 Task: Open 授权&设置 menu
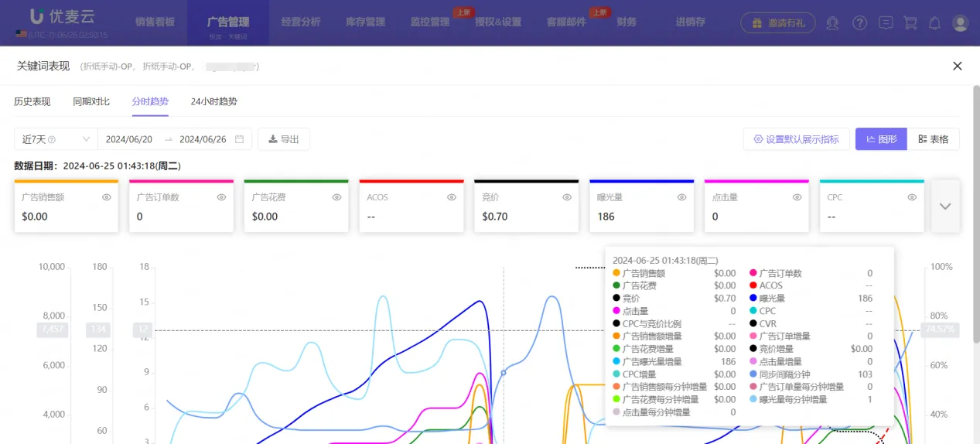498,22
